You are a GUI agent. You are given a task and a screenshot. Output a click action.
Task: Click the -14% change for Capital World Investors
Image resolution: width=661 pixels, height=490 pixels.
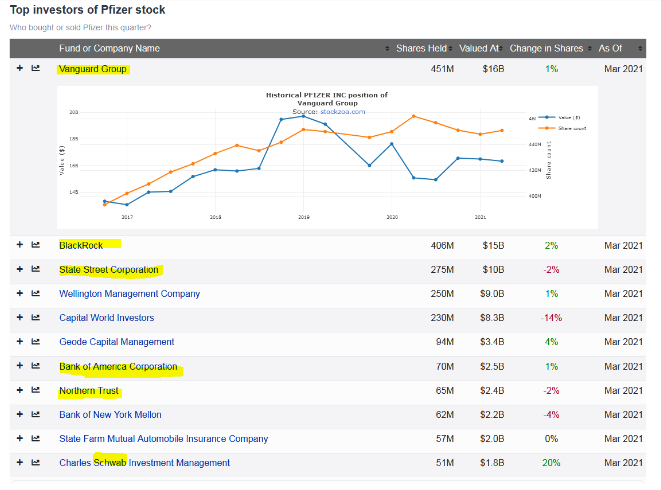point(551,318)
